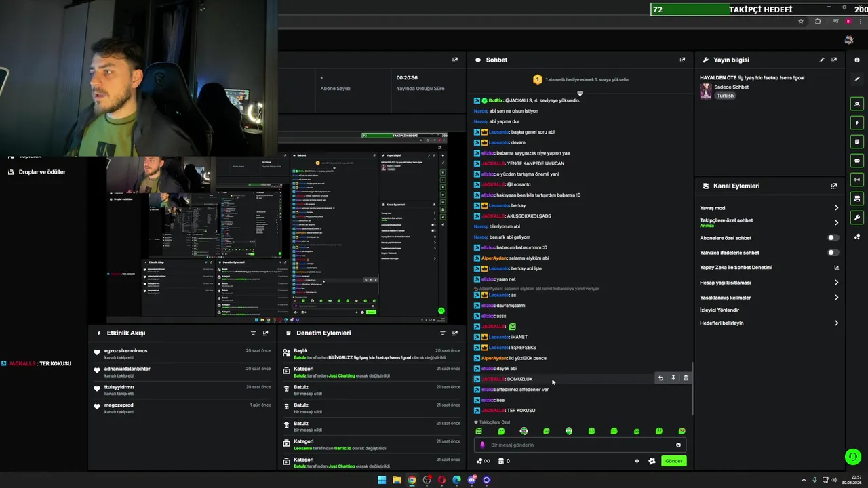Pin the DOMUZLUK chat message
Screen dimensions: 868x488
(x=673, y=378)
